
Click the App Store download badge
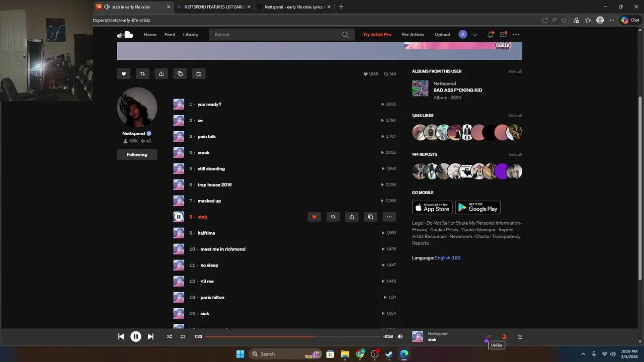tap(432, 208)
